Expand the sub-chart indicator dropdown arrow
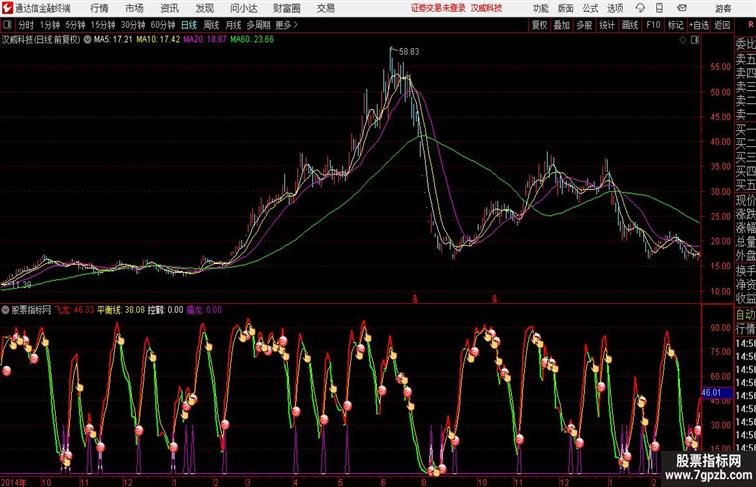The height and width of the screenshot is (487, 756). 5,310
